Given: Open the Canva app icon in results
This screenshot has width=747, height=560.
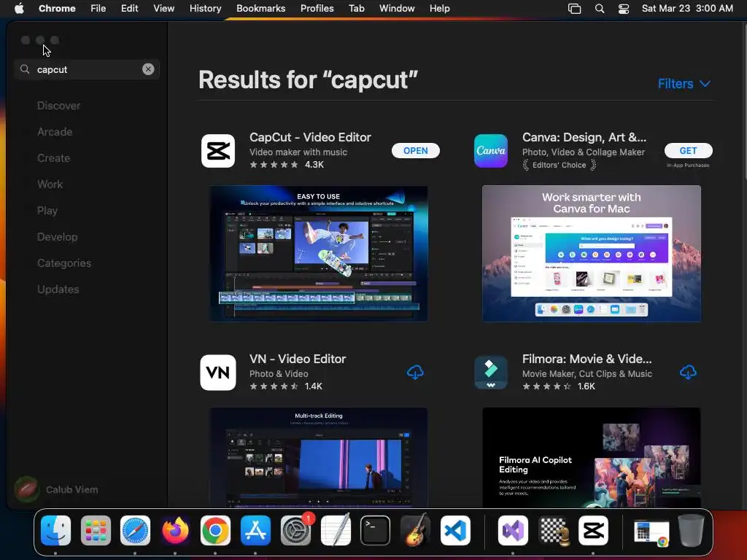Looking at the screenshot, I should [x=491, y=151].
